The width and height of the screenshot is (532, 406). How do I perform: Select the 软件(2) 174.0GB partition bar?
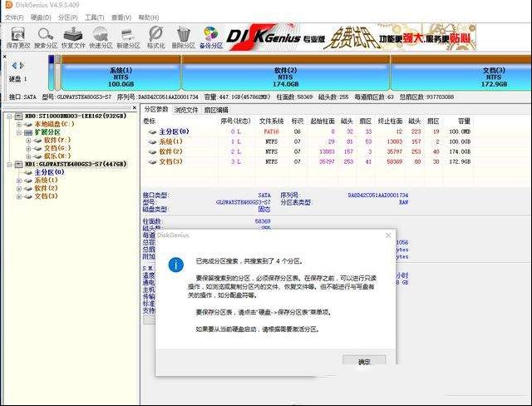(x=286, y=72)
